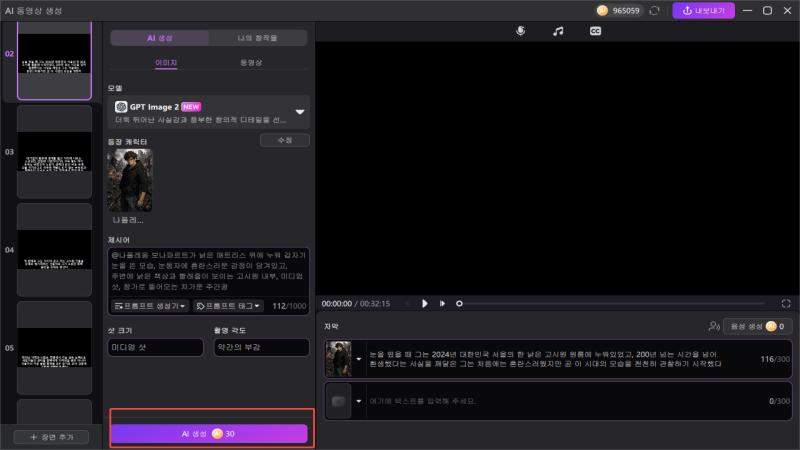Select scene 02 thumbnail

point(55,60)
